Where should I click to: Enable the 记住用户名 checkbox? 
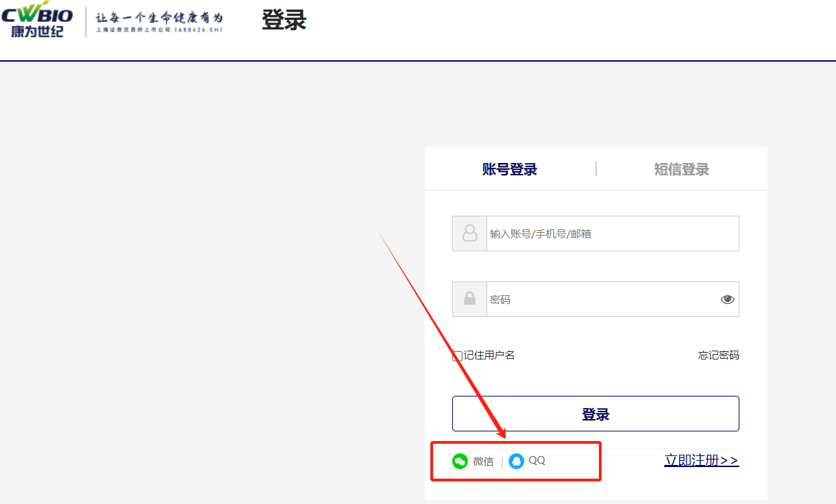tap(457, 356)
